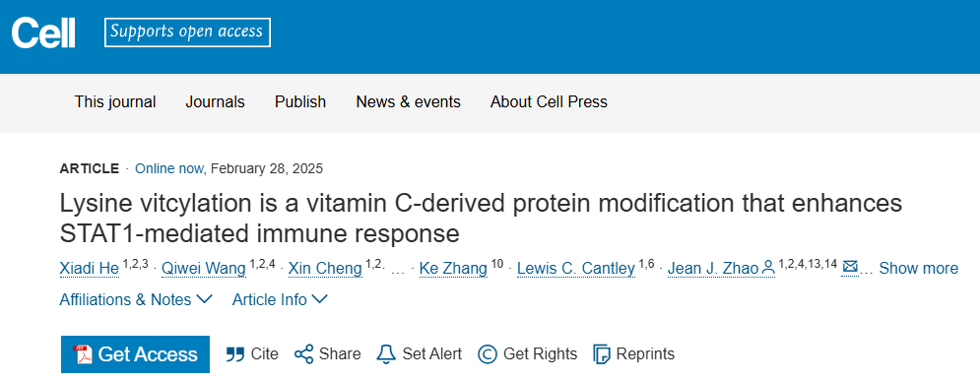The height and width of the screenshot is (381, 980).
Task: Click the Share network icon
Action: [x=303, y=354]
